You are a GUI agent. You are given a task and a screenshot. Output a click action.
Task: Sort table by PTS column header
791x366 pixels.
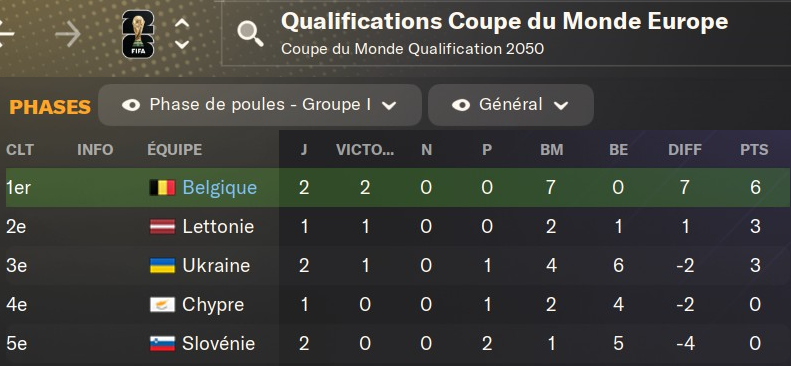[x=754, y=150]
